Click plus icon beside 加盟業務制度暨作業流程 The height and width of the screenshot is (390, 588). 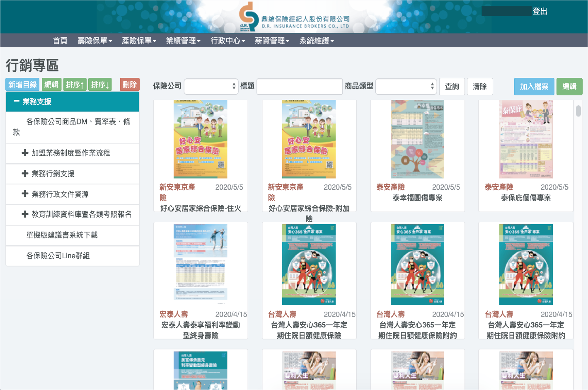(25, 153)
